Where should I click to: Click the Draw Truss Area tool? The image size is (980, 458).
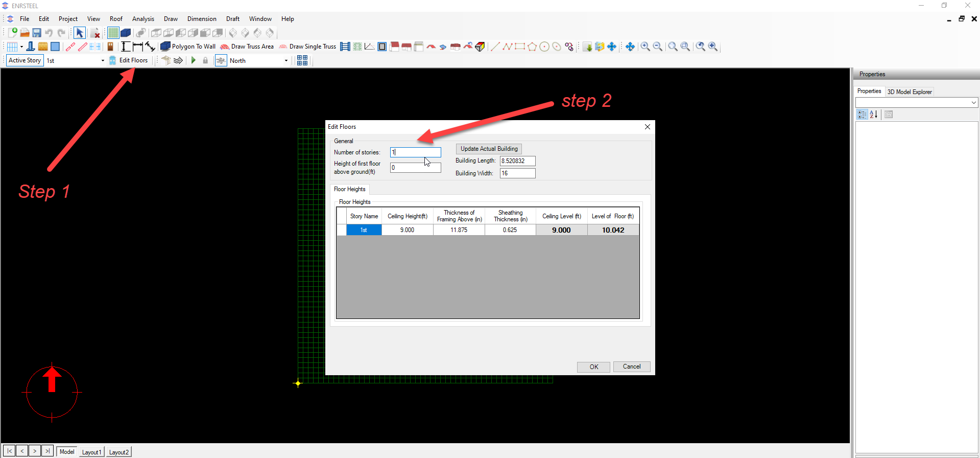click(x=247, y=47)
